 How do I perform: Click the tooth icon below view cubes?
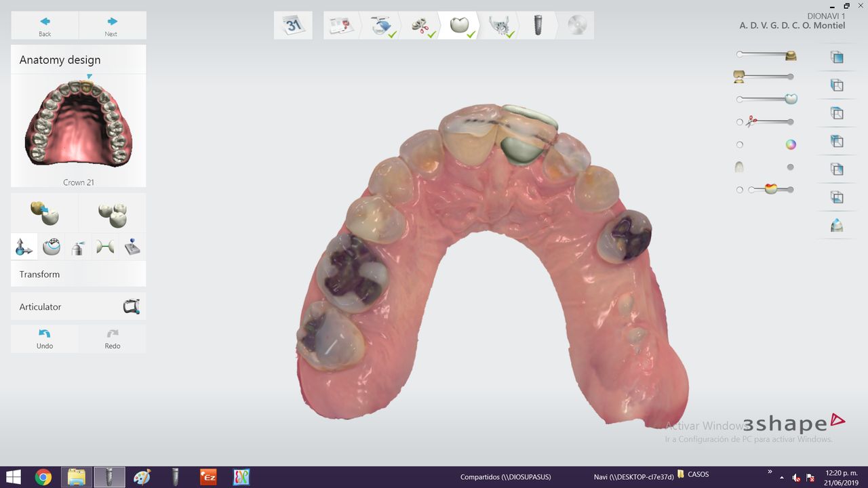pos(837,226)
